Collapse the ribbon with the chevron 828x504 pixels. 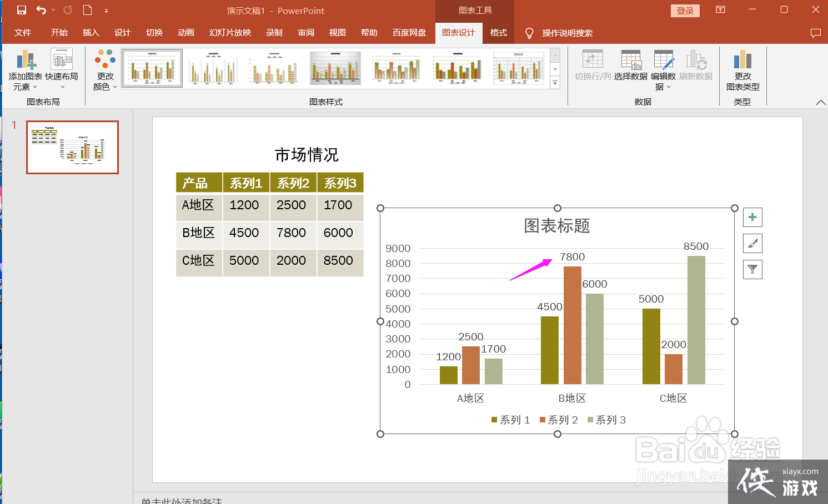821,102
